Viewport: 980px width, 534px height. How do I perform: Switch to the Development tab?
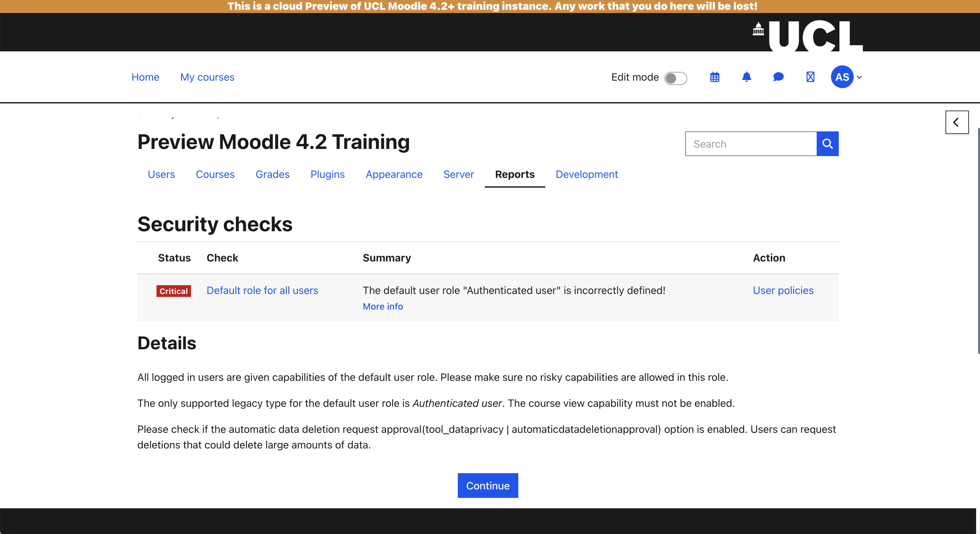coord(587,174)
